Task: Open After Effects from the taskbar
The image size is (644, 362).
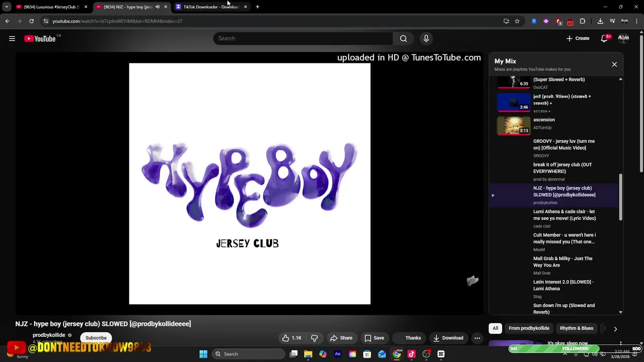Action: click(338, 354)
